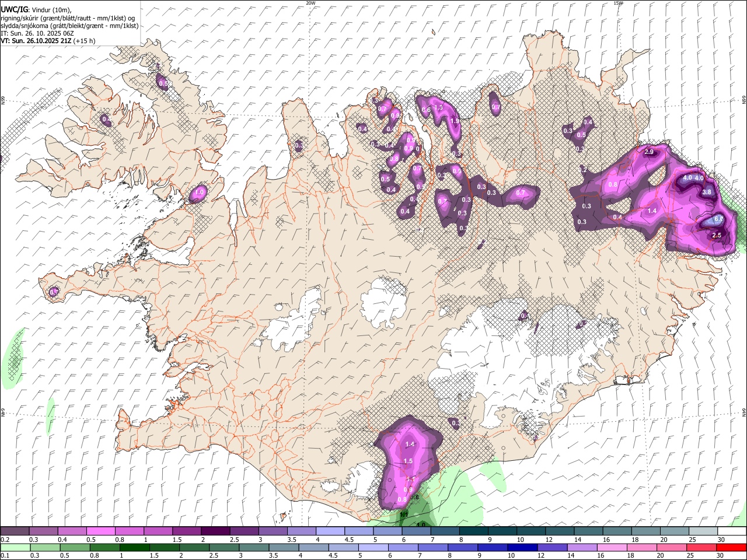Click the '2.5' precipitation value on the map
The height and width of the screenshot is (560, 747).
[x=717, y=235]
